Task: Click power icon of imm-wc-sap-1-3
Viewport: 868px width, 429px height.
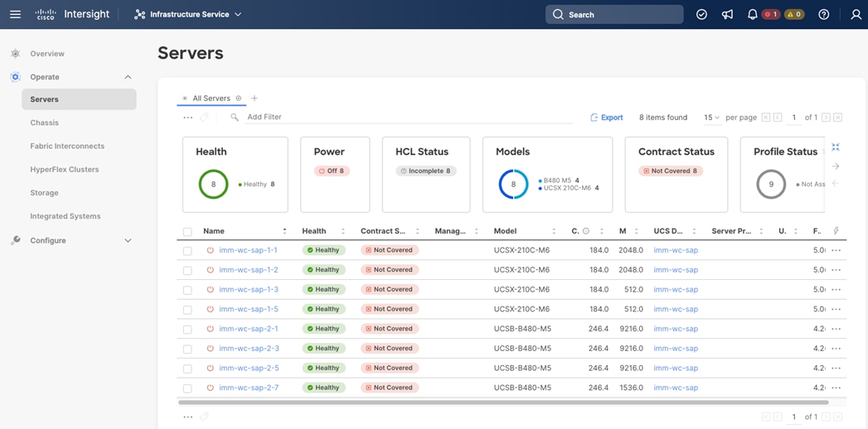Action: (211, 290)
